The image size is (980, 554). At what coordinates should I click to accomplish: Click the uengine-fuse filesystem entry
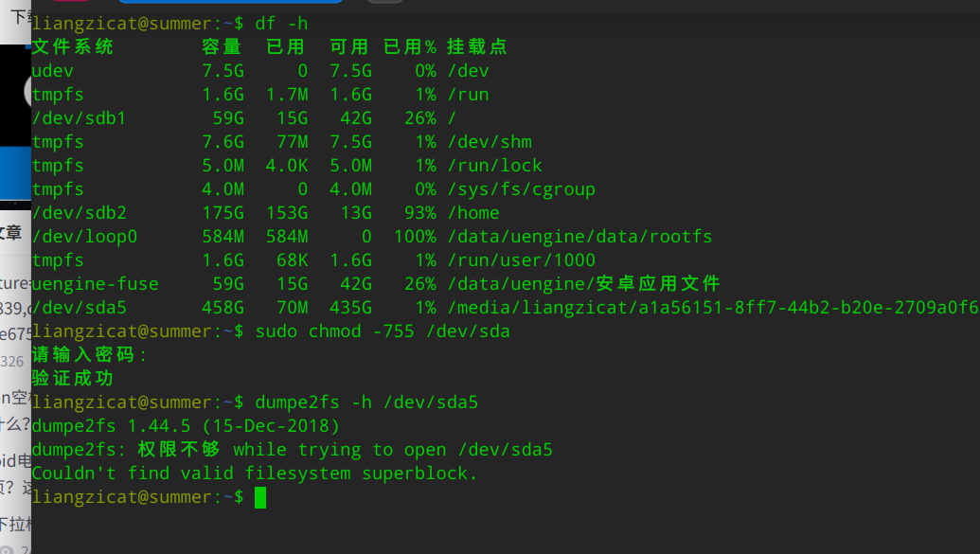point(95,284)
